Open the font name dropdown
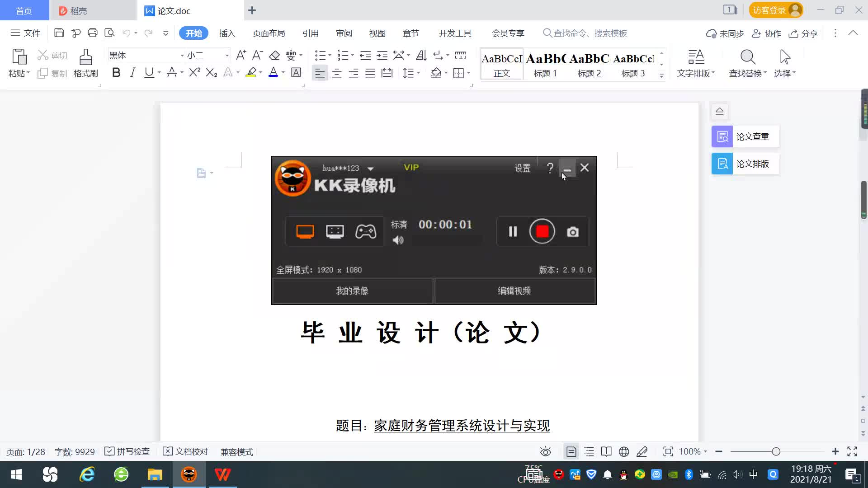Image resolution: width=868 pixels, height=488 pixels. click(182, 56)
